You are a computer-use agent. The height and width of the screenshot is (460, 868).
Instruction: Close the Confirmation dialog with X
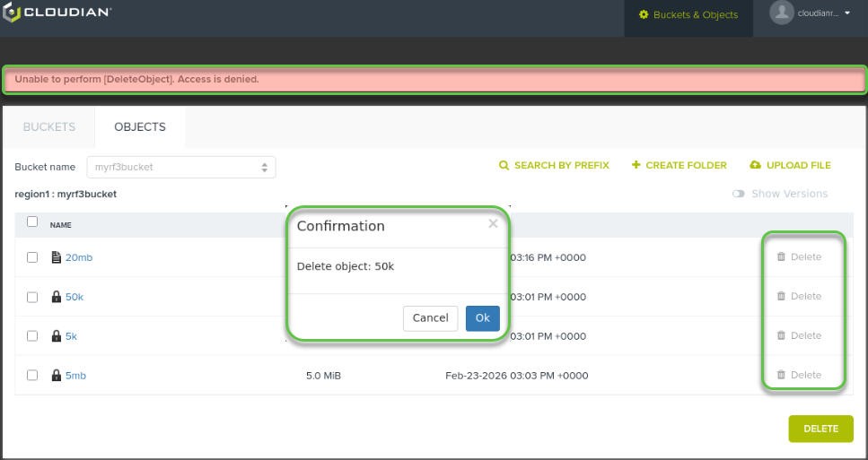(x=493, y=224)
